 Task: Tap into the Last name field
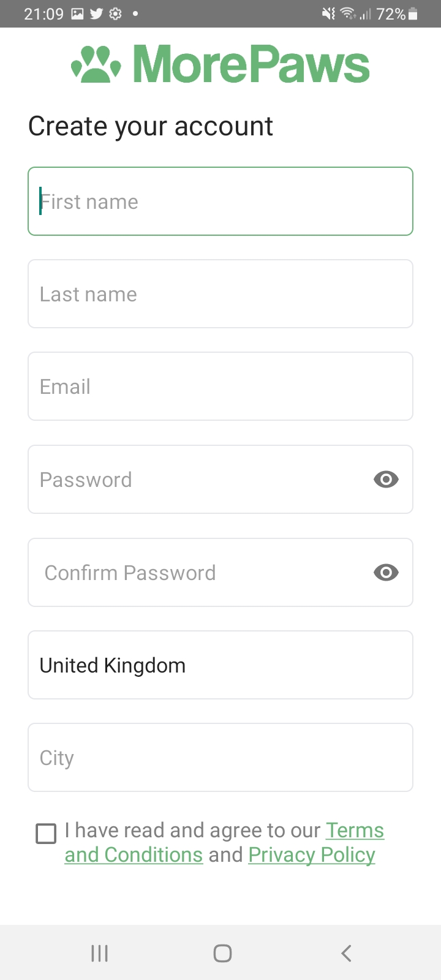(221, 294)
